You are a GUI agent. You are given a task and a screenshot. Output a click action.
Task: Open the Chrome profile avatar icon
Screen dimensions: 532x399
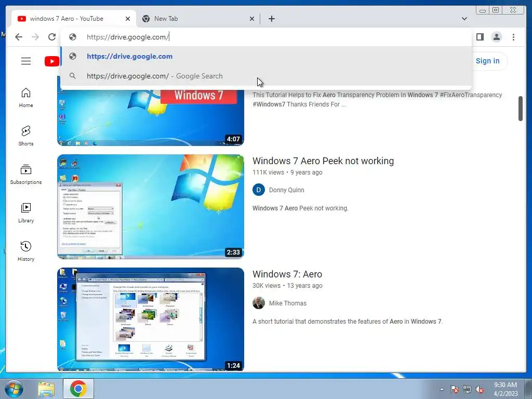pyautogui.click(x=496, y=37)
